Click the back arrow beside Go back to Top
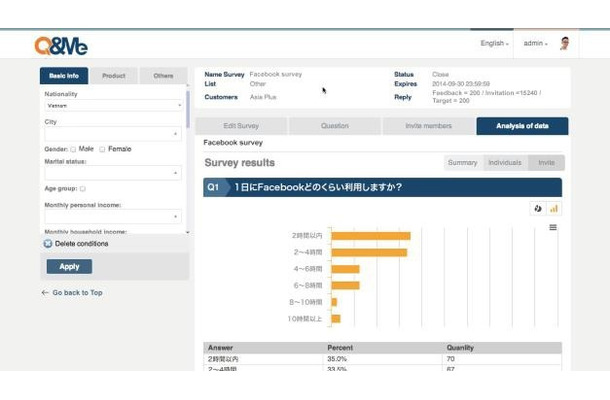610x400 pixels. coord(45,293)
